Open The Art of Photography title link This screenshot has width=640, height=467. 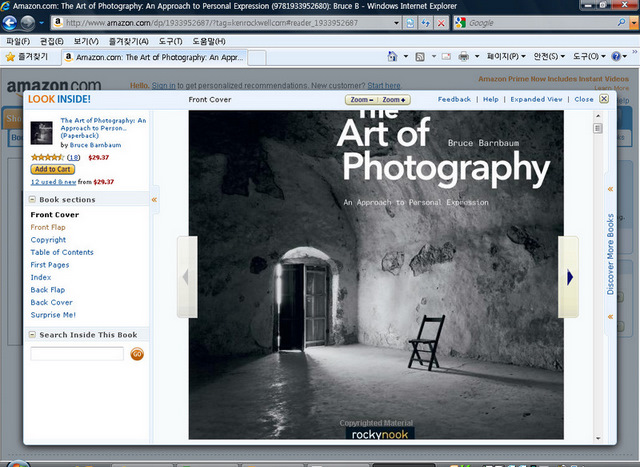coord(103,128)
